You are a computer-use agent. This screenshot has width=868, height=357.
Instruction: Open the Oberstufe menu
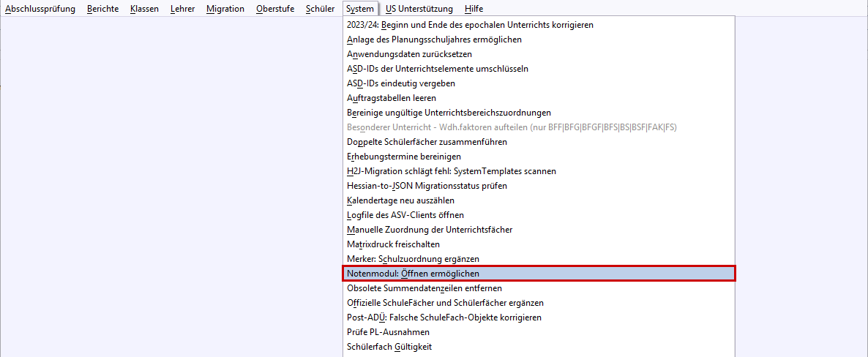coord(274,9)
